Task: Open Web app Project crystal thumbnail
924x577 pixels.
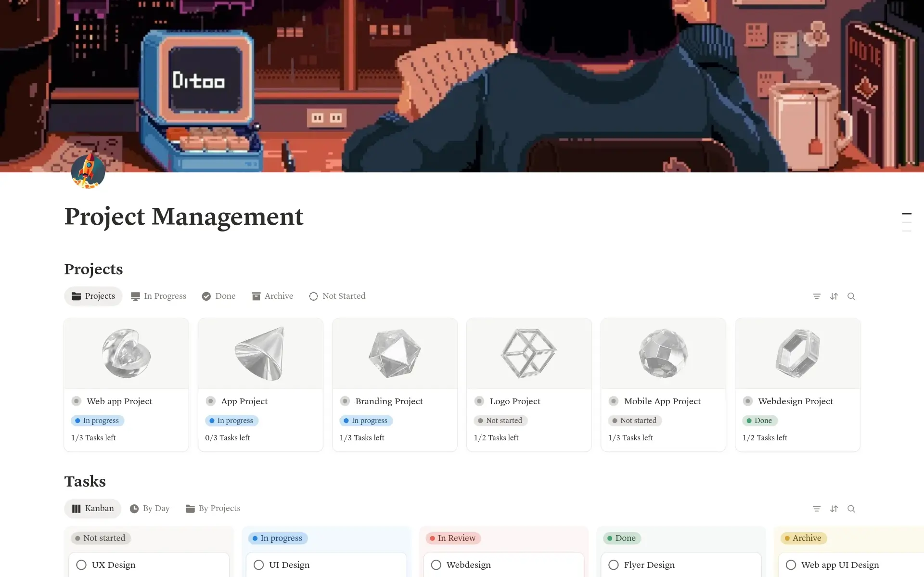Action: (126, 353)
